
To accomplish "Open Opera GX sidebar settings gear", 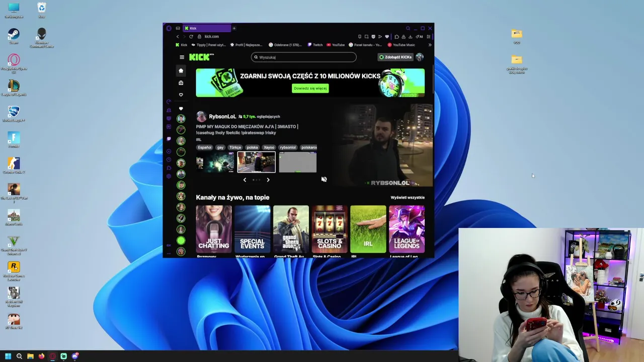I will pyautogui.click(x=169, y=176).
